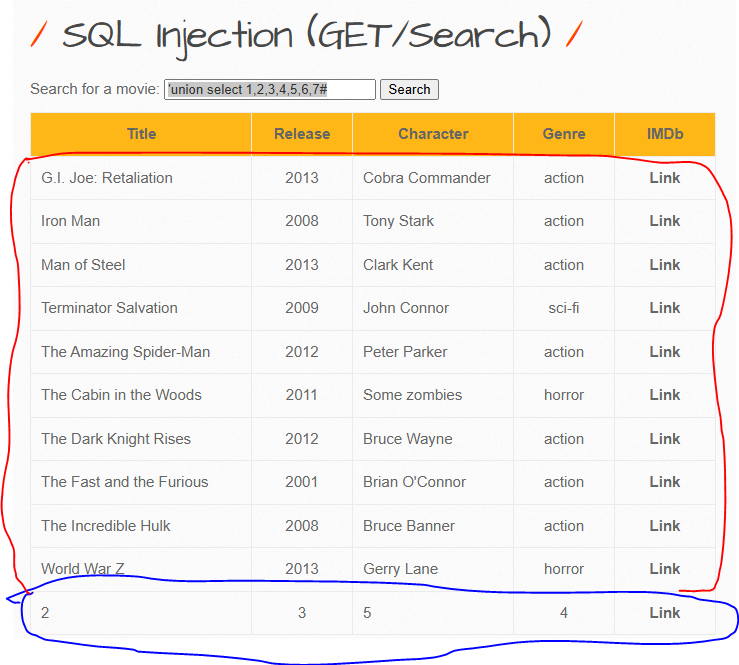Click the movie search input field

270,90
